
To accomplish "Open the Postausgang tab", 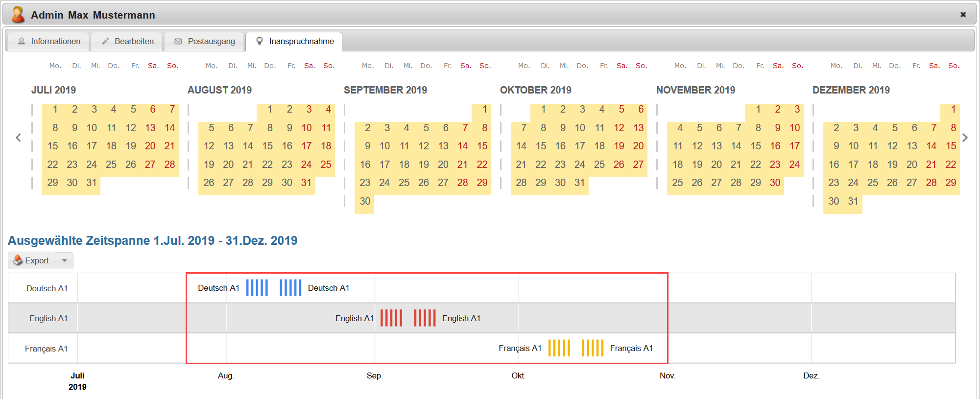I will (205, 42).
